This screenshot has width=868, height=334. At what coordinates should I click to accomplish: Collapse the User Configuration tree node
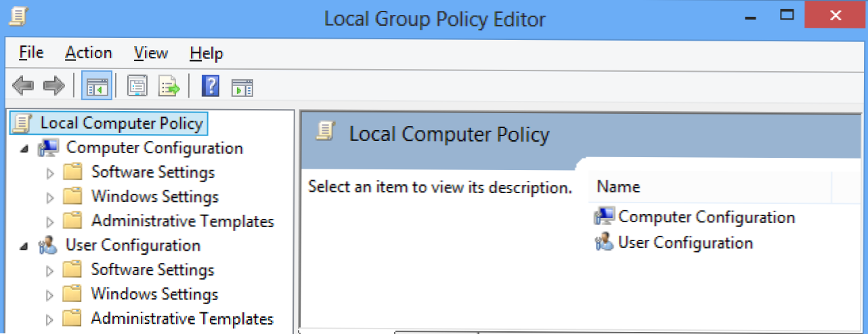(24, 246)
